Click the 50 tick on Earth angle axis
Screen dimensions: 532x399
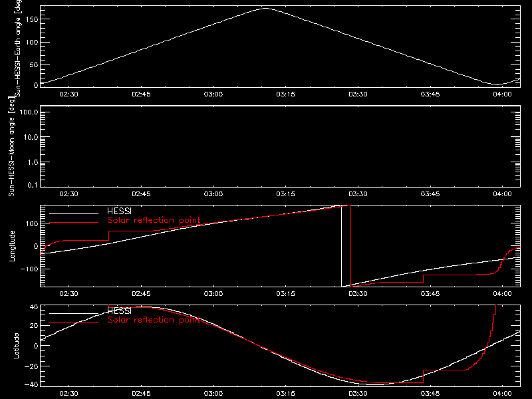point(34,65)
